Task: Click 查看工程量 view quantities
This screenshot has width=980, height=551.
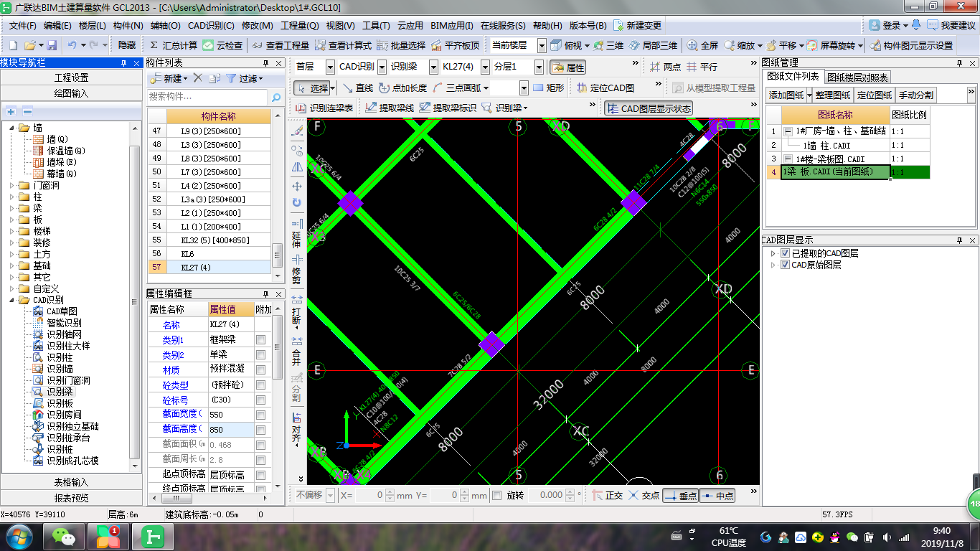Action: click(x=281, y=45)
